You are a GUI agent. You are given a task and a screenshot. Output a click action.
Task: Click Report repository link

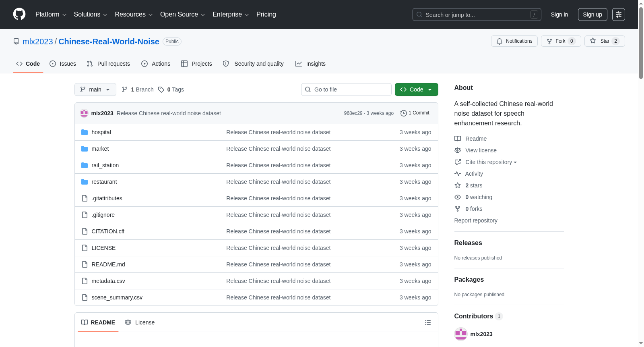click(476, 220)
